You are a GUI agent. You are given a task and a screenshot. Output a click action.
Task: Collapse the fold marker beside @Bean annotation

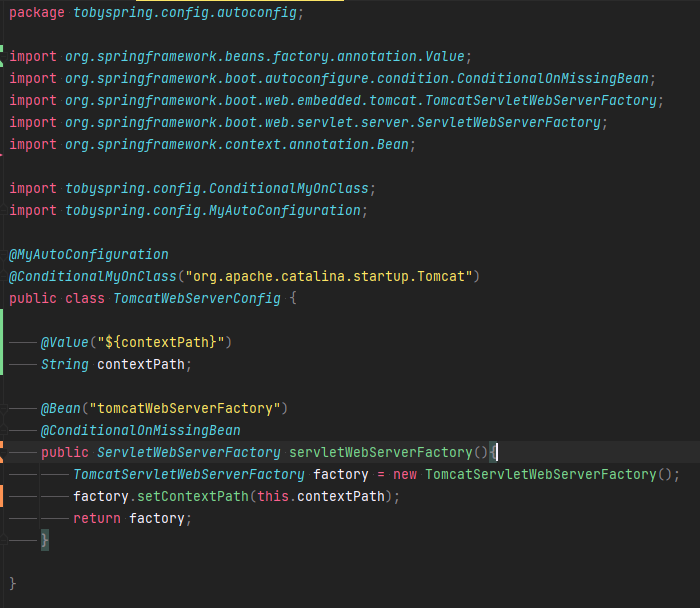pyautogui.click(x=3, y=408)
